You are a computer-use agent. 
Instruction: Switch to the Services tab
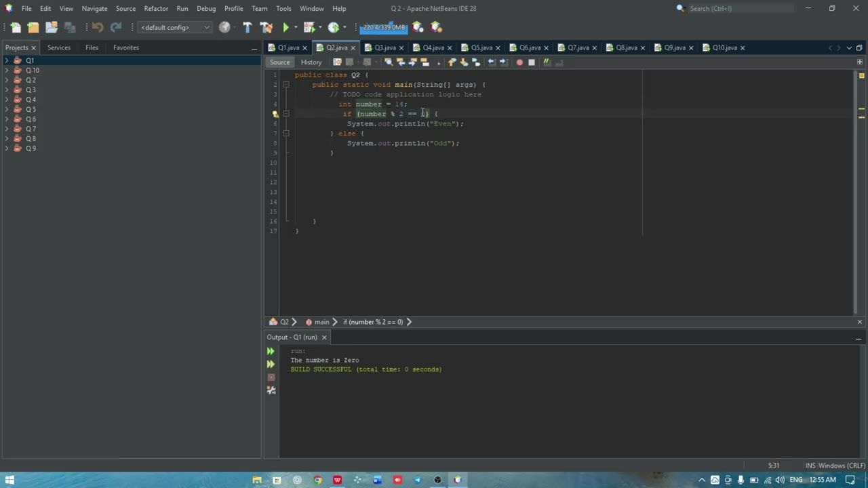[x=58, y=47]
